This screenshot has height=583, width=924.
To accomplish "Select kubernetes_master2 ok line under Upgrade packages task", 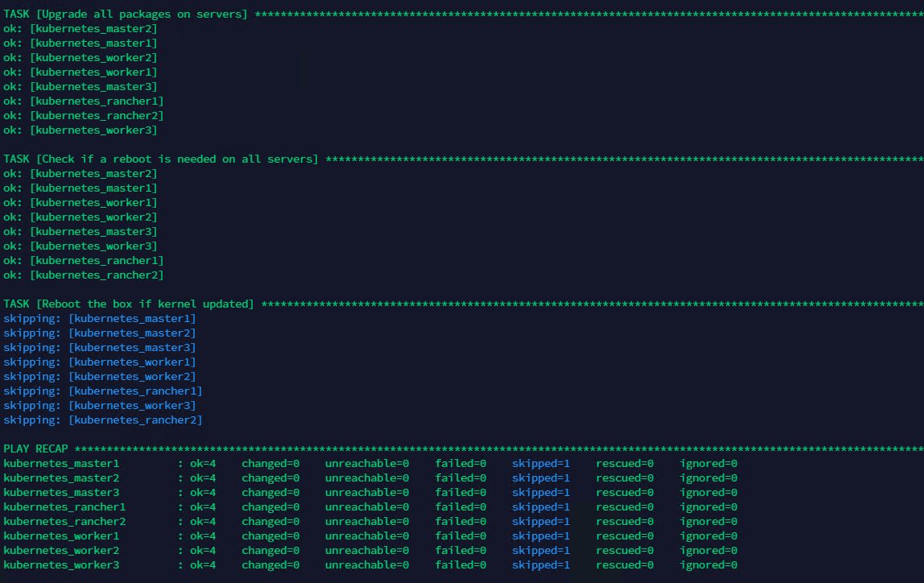I will 80,29.
